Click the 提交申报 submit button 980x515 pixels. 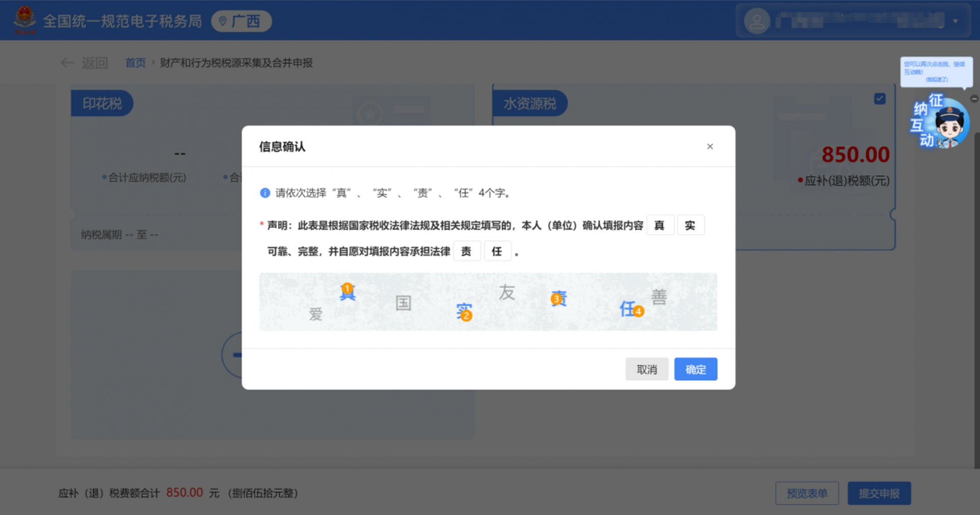tap(879, 493)
